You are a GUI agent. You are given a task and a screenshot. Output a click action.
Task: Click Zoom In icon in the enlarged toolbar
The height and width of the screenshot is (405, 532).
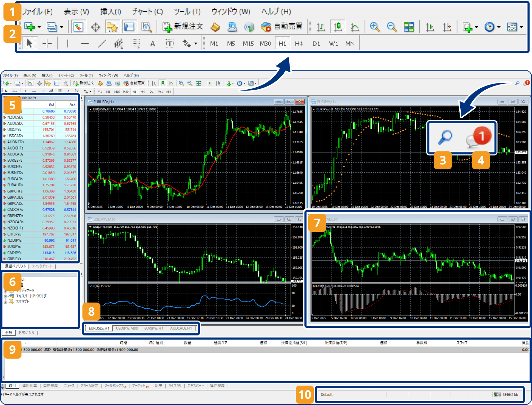[x=374, y=27]
